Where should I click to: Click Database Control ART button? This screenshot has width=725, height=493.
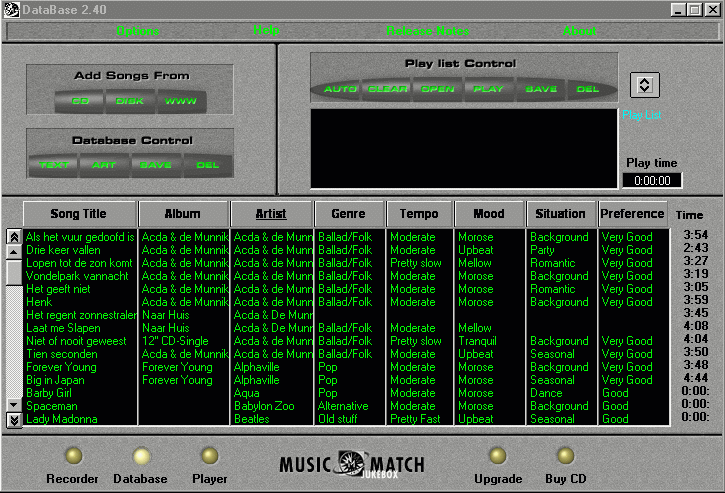[104, 165]
